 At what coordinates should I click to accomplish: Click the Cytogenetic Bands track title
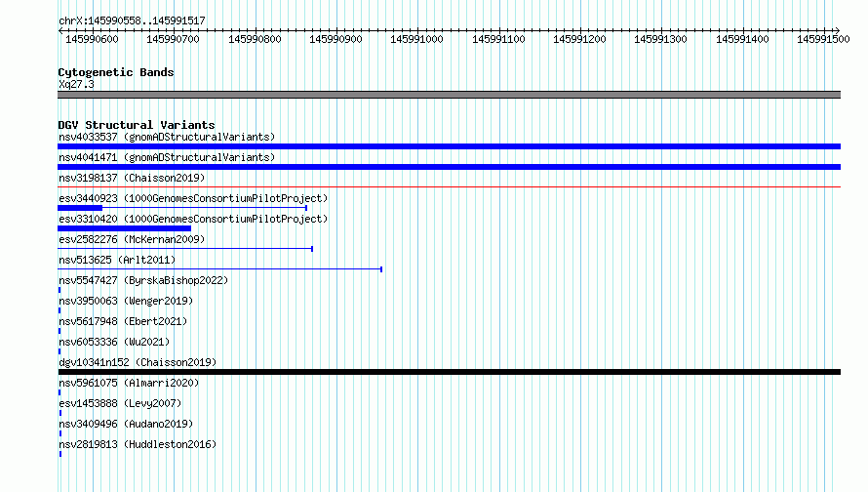pos(116,72)
